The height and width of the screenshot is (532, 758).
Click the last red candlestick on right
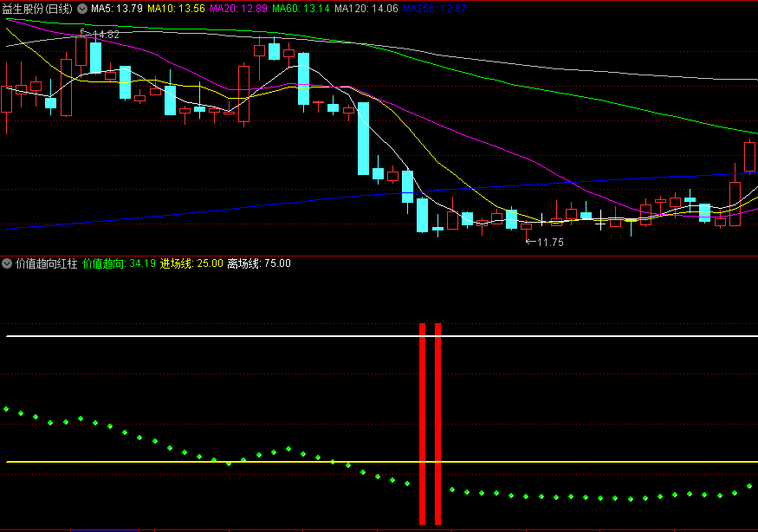(750, 157)
